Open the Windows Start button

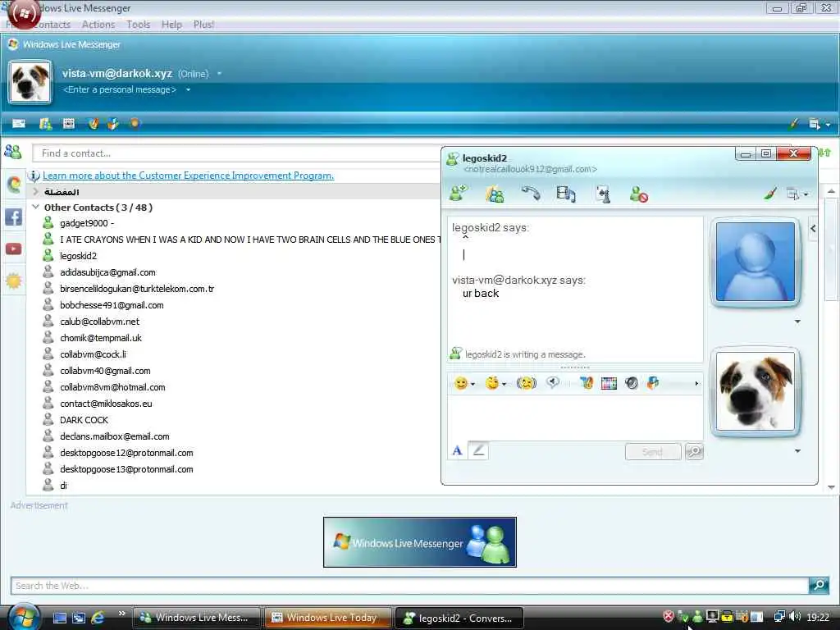click(x=22, y=617)
